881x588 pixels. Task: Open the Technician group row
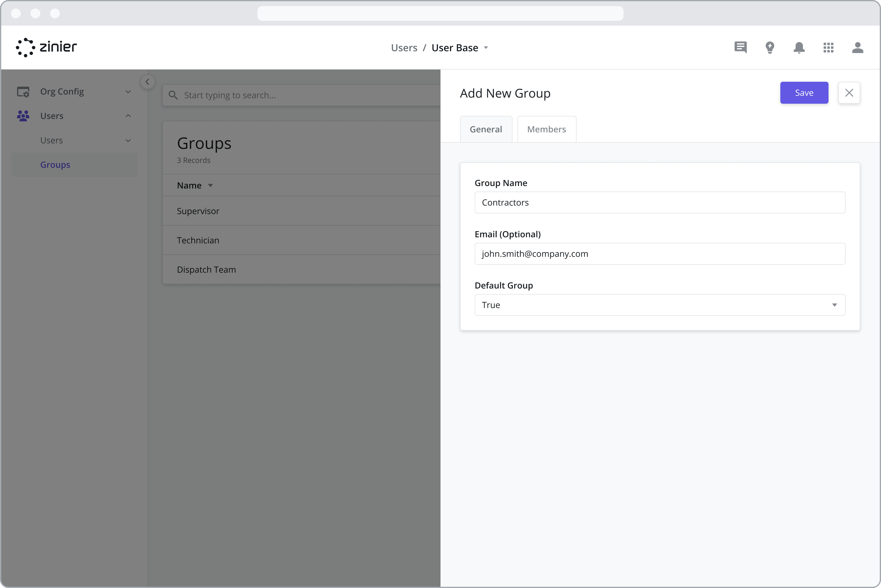[x=301, y=240]
